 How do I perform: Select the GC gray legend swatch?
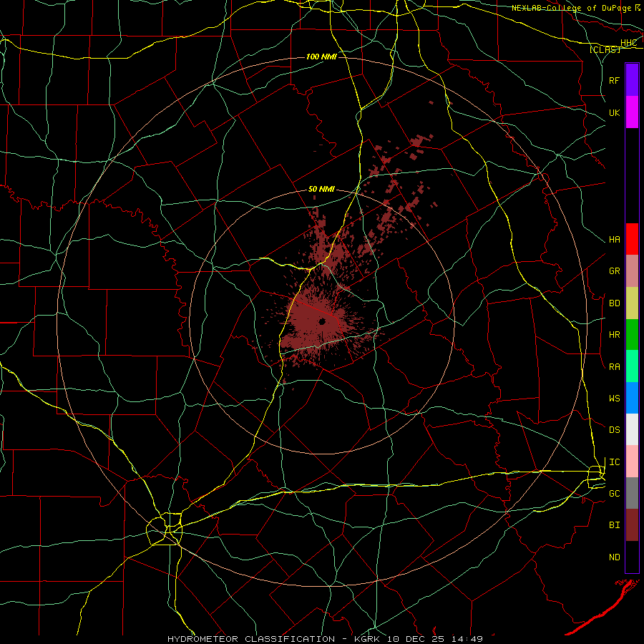click(632, 493)
